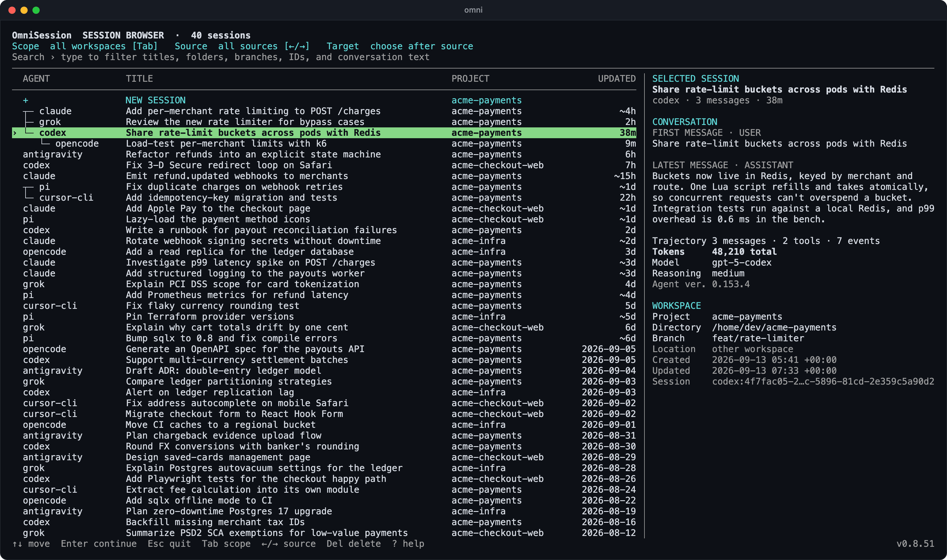The image size is (947, 560).
Task: Click the TITLE column header
Action: click(139, 79)
